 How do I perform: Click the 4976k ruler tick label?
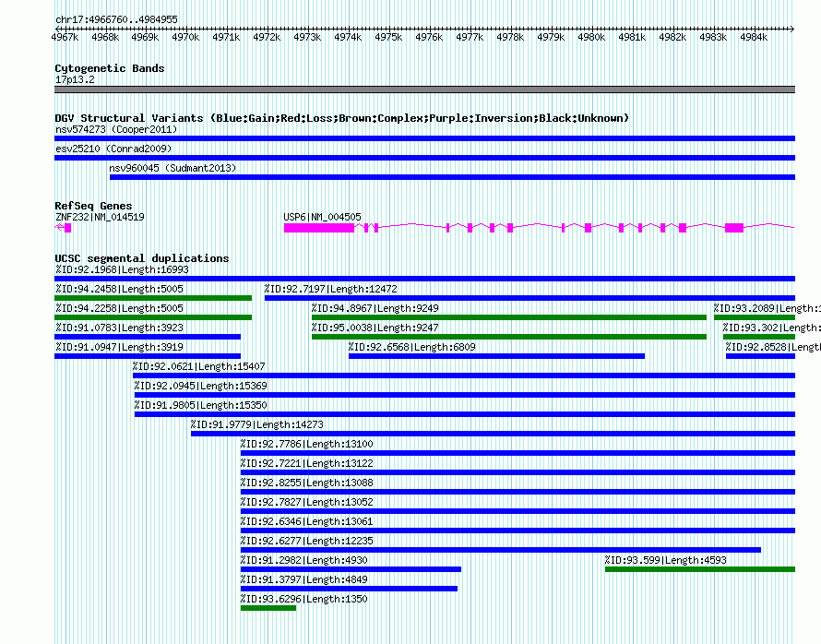click(429, 37)
